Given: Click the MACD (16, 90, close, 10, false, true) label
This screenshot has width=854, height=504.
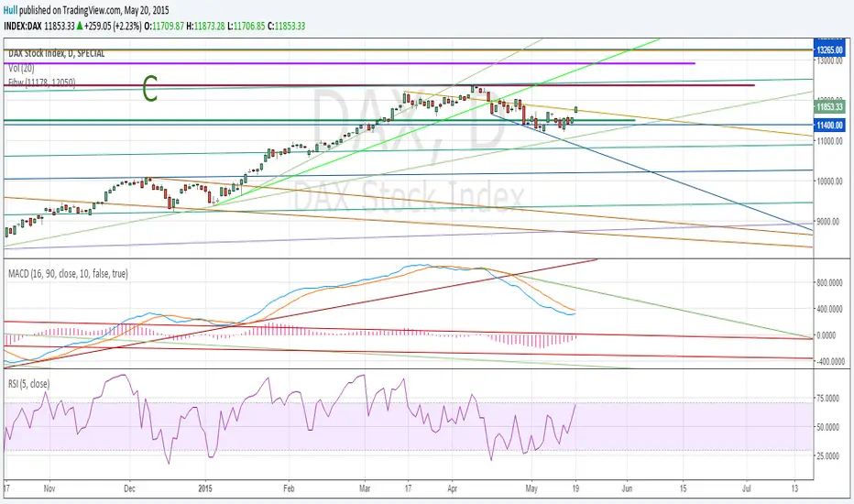Looking at the screenshot, I should [68, 273].
